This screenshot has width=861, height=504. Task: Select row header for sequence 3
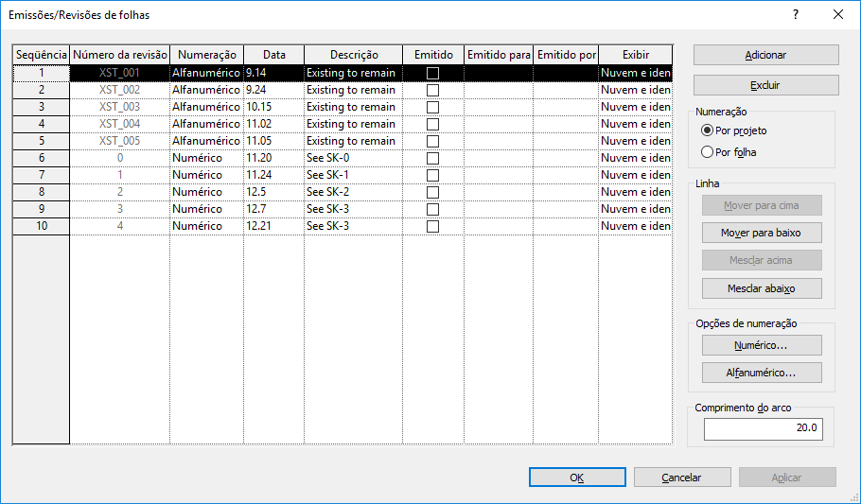click(42, 107)
